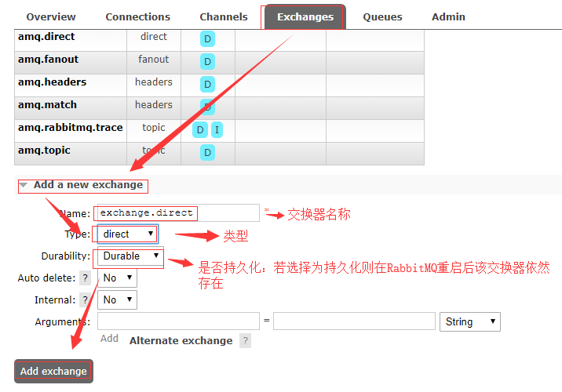
Task: Open the amq.match exchange
Action: click(47, 105)
